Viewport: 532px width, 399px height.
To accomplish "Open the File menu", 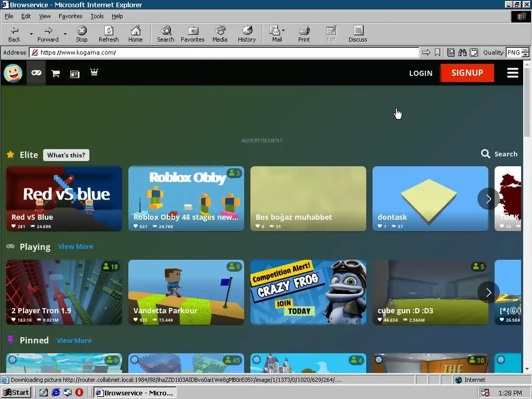I will click(9, 16).
